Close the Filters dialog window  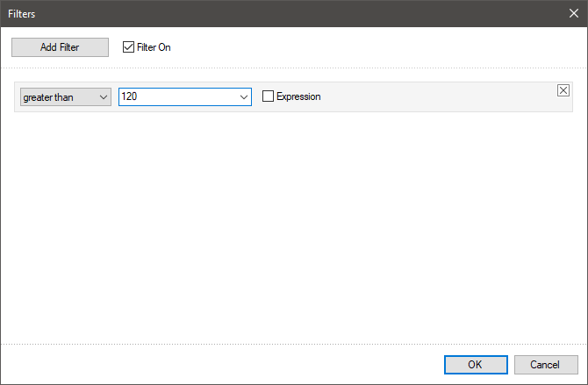pos(572,13)
